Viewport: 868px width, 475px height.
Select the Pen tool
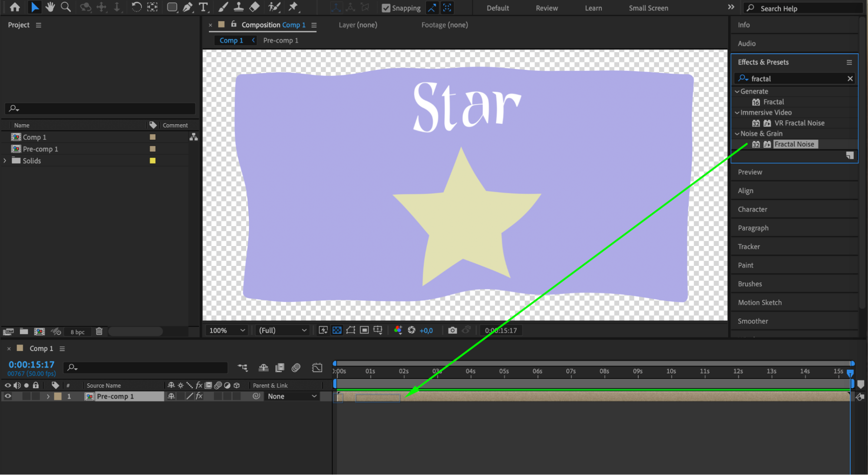point(188,7)
